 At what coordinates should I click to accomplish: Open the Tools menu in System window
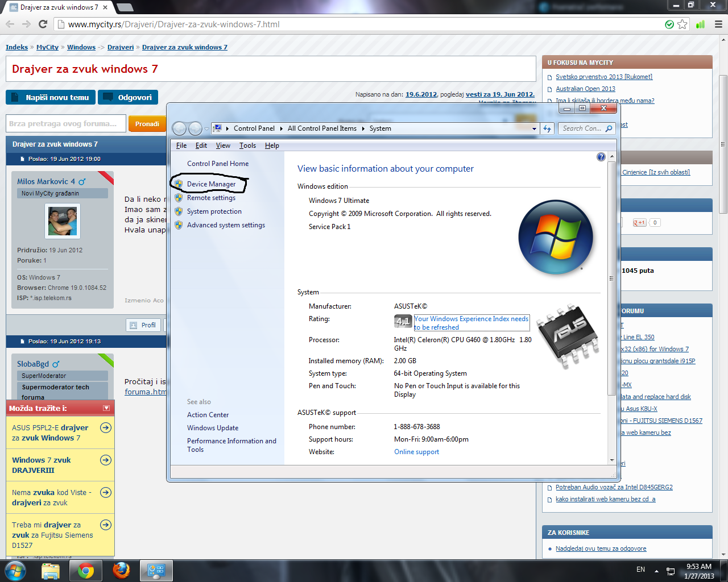[x=247, y=145]
